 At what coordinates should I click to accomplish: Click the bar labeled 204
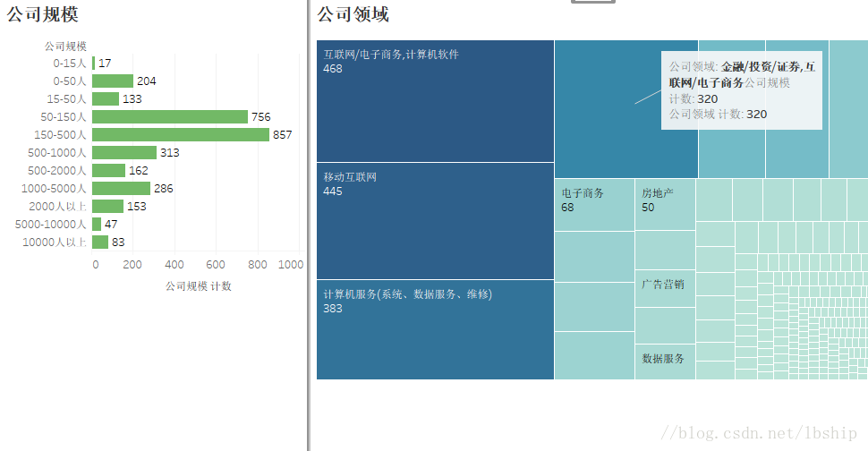click(x=112, y=81)
